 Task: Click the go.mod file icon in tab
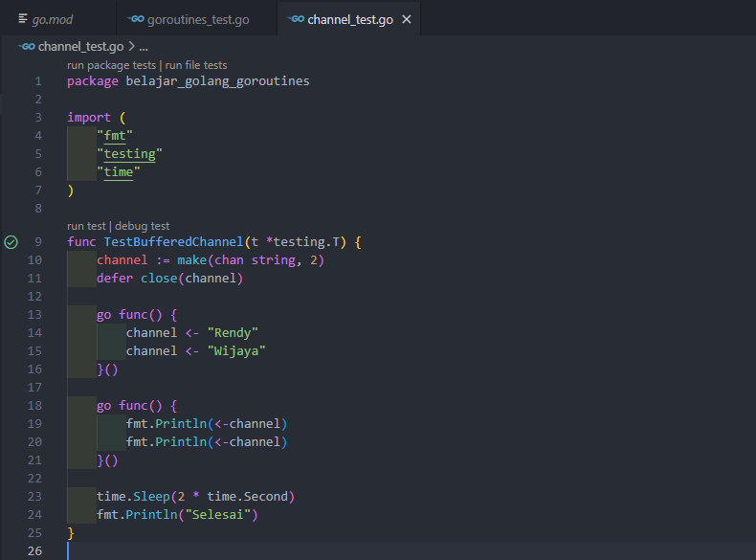tap(23, 19)
